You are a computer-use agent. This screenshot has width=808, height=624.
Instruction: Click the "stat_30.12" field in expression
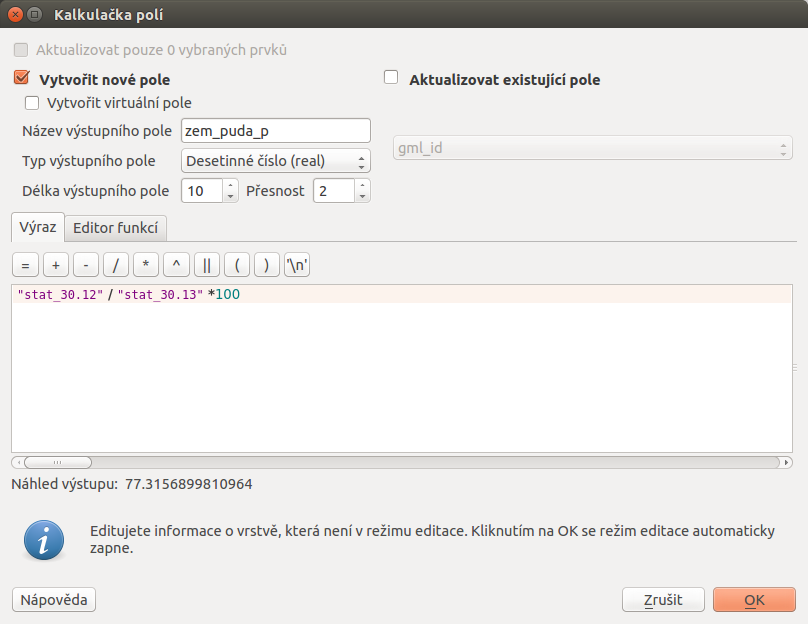pos(60,295)
